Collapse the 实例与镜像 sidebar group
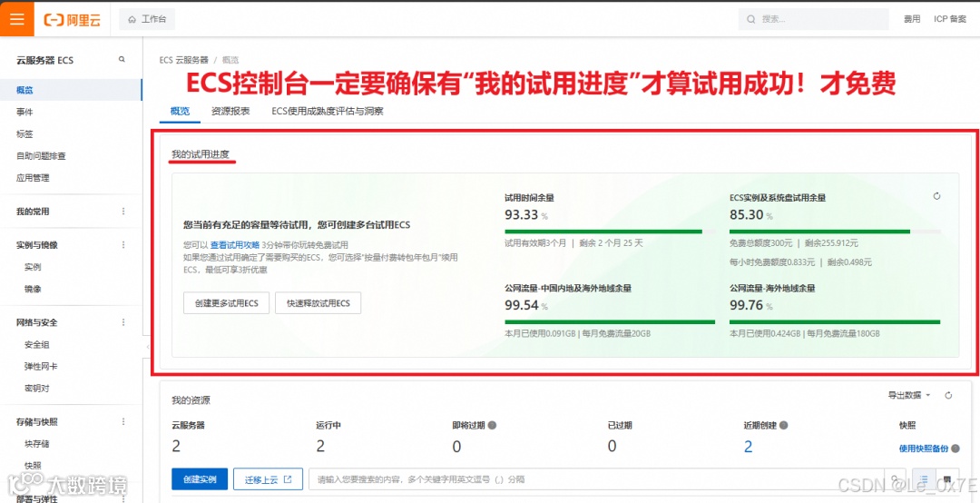This screenshot has height=503, width=980. click(x=37, y=245)
